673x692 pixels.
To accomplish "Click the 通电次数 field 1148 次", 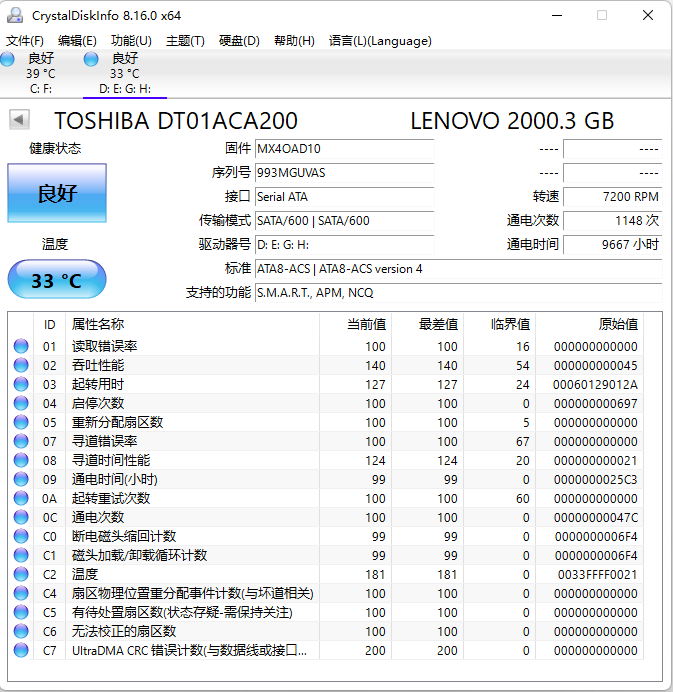I will point(613,220).
